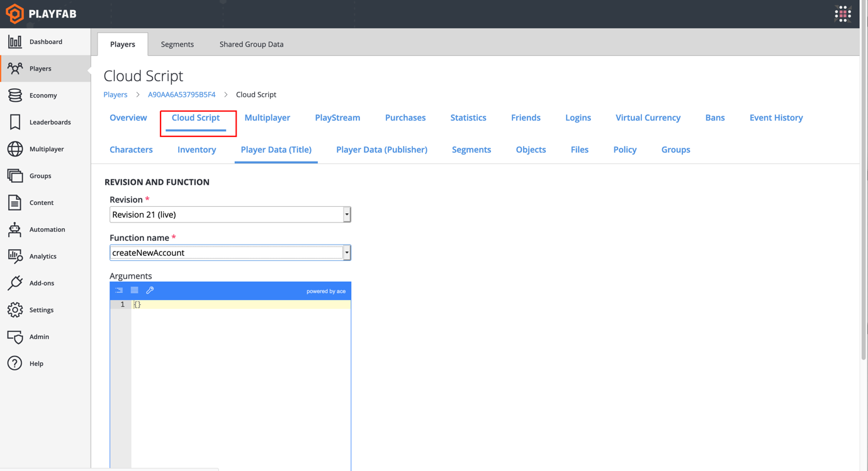Click inside the Arguments code editor
Image resolution: width=868 pixels, height=471 pixels.
pyautogui.click(x=241, y=387)
